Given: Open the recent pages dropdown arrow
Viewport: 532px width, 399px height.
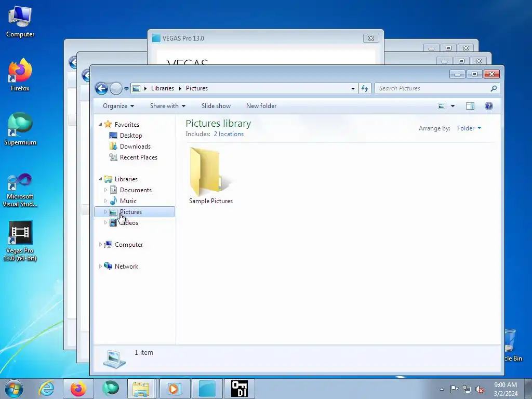Looking at the screenshot, I should point(126,88).
